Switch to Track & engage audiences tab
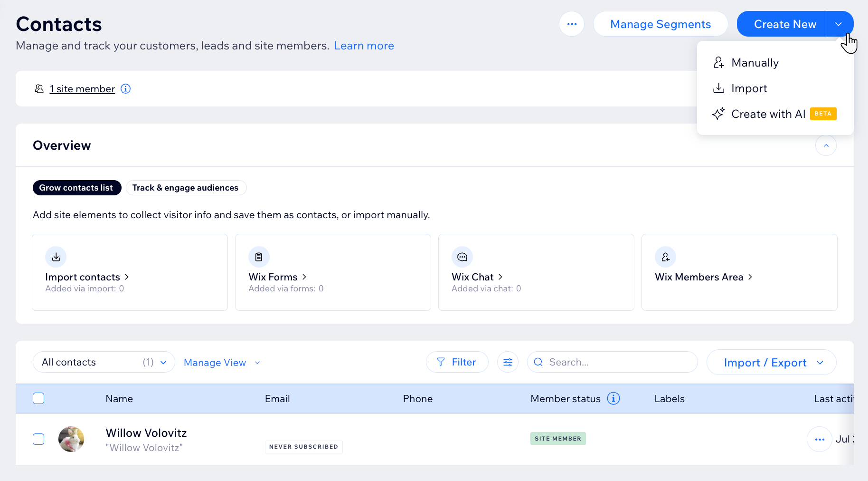 pos(185,188)
